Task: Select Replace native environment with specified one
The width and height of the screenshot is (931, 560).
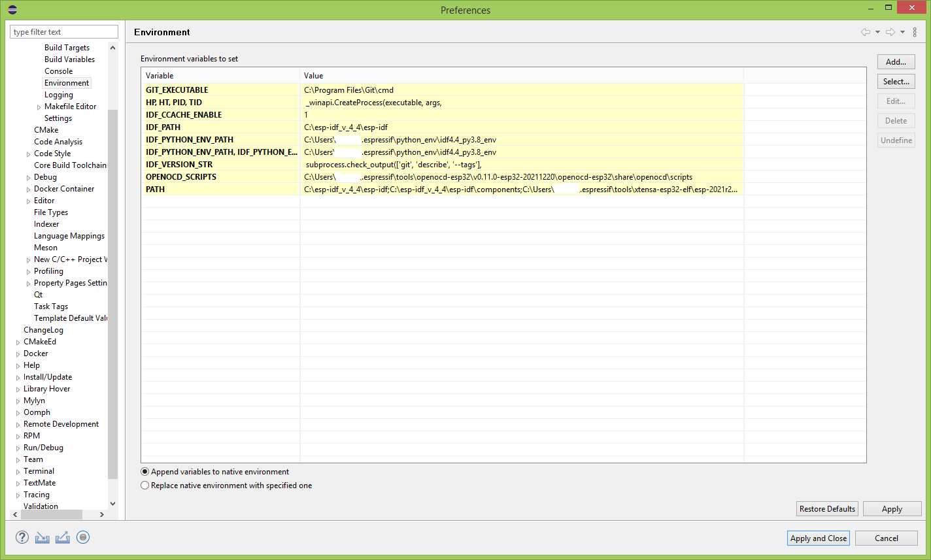Action: pos(226,486)
